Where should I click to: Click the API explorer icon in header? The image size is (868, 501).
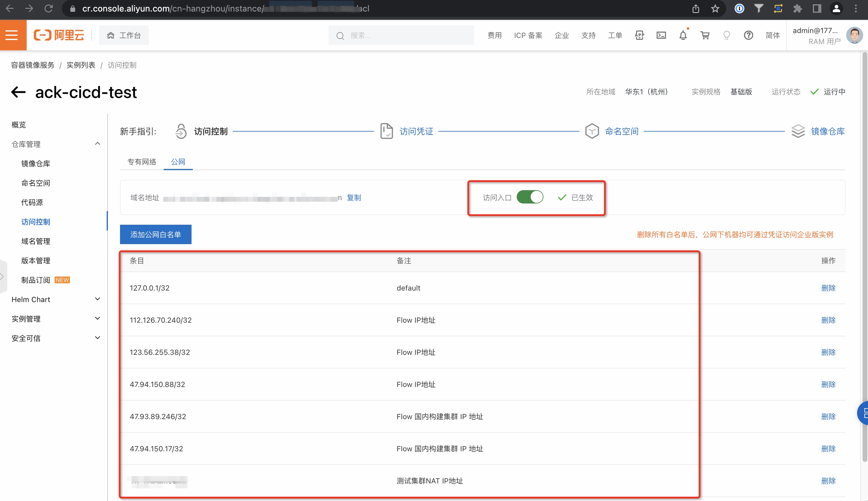639,35
